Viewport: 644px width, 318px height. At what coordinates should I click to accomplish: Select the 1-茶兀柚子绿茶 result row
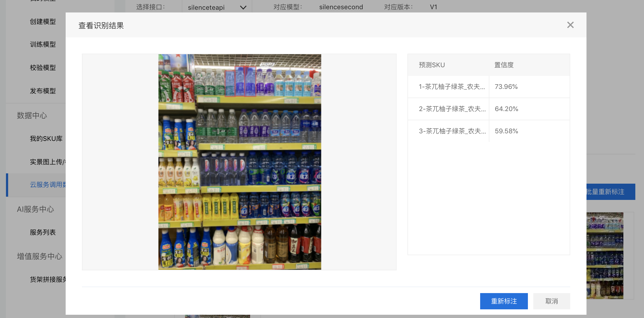(489, 87)
